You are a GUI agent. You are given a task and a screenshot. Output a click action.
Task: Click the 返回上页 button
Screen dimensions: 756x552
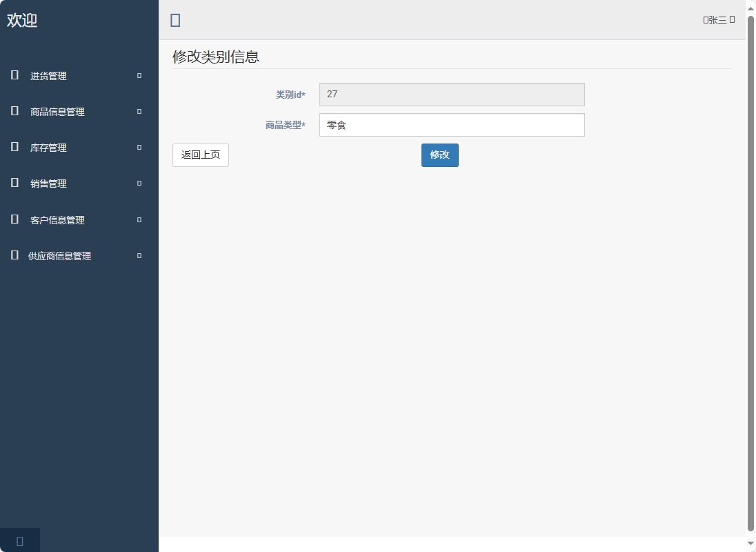pyautogui.click(x=200, y=155)
